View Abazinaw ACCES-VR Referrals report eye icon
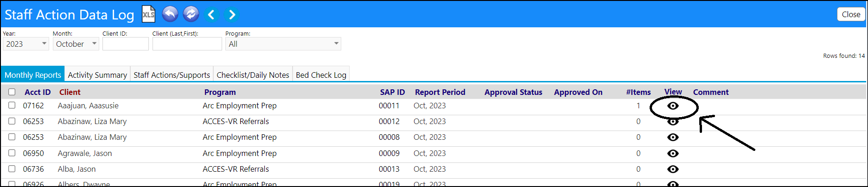The height and width of the screenshot is (187, 868). pos(673,122)
